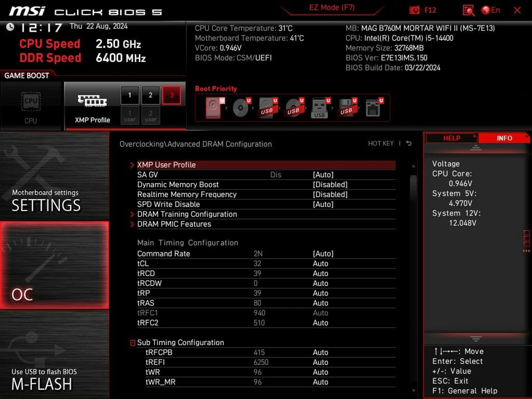Switch to the HELP tab

[452, 138]
